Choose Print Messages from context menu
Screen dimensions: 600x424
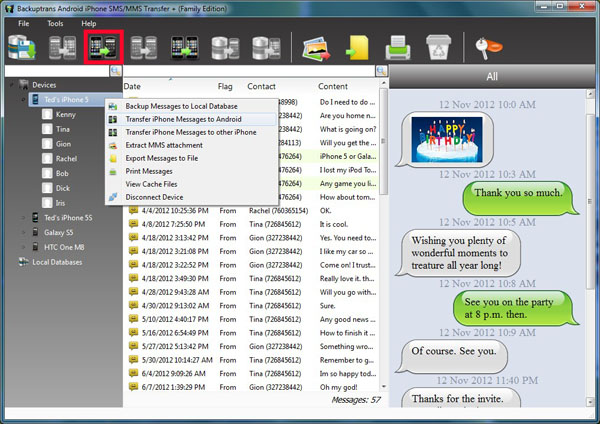(x=191, y=171)
